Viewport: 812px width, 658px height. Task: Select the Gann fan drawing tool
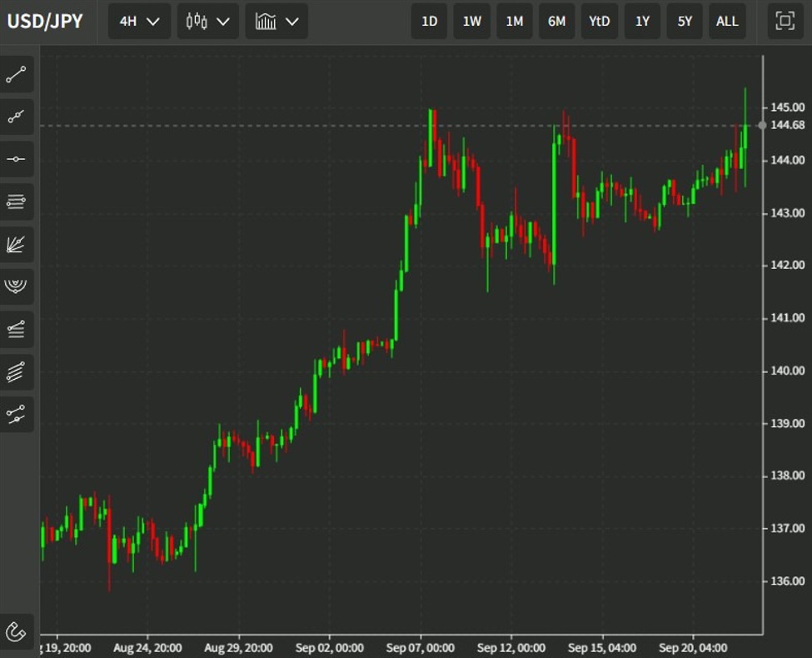tap(17, 244)
